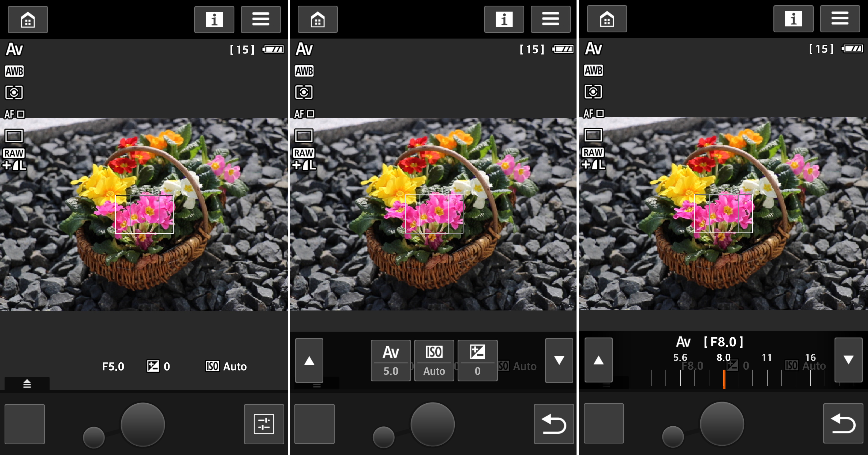Viewport: 868px width, 455px height.
Task: Tap the AWB white balance icon in middle panel
Action: [x=304, y=71]
